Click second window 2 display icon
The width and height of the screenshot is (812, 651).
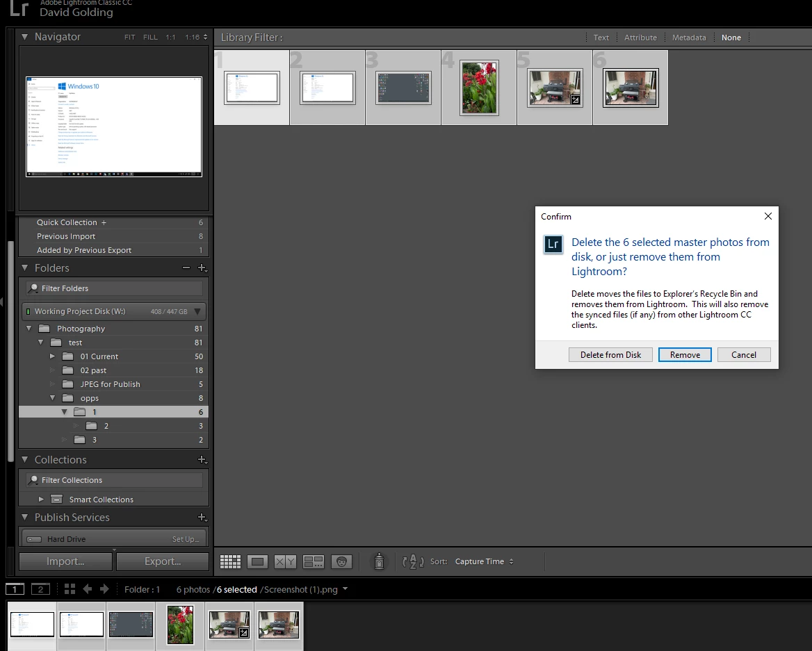point(40,589)
